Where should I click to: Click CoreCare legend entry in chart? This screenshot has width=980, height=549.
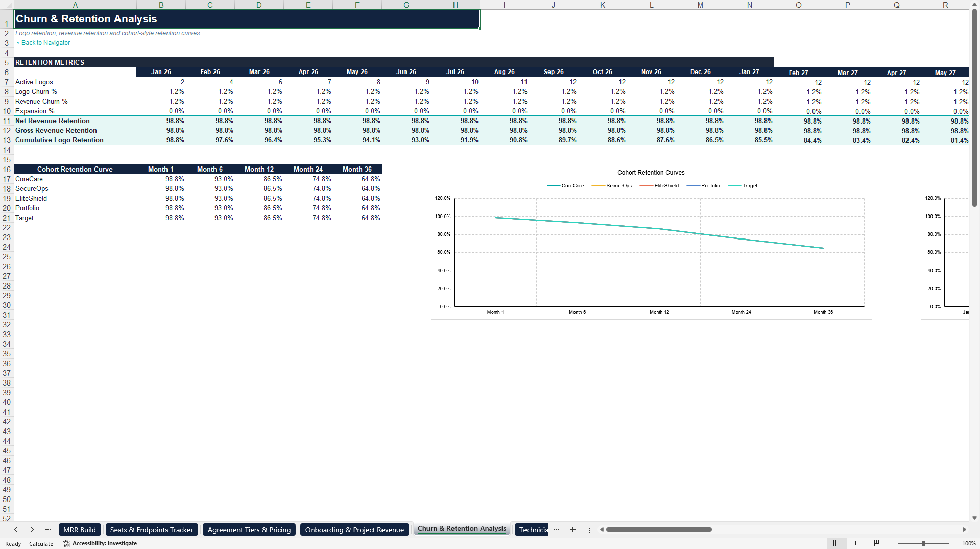tap(565, 186)
